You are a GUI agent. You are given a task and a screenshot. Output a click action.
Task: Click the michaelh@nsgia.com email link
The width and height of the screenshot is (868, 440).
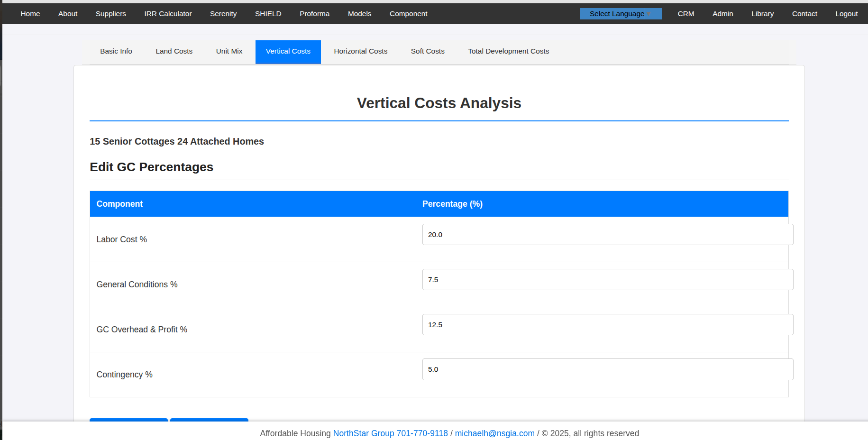(494, 433)
